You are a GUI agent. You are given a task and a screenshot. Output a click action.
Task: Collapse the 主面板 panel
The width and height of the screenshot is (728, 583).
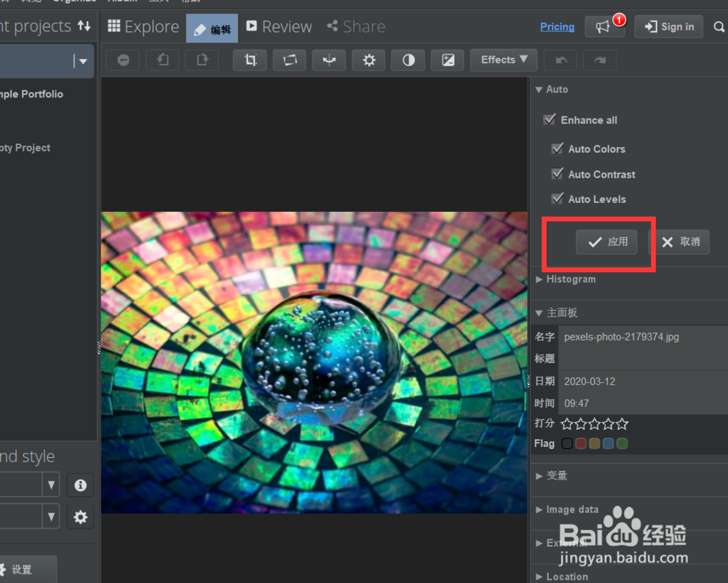coord(539,313)
